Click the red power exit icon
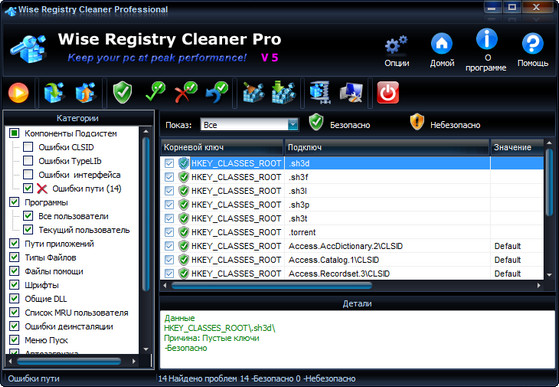This screenshot has height=387, width=559. tap(388, 93)
